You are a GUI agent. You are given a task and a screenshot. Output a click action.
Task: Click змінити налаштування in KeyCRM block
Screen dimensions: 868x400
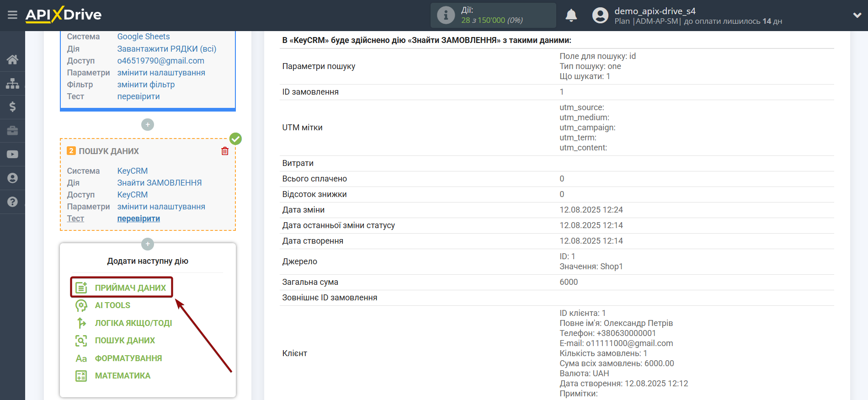tap(161, 207)
